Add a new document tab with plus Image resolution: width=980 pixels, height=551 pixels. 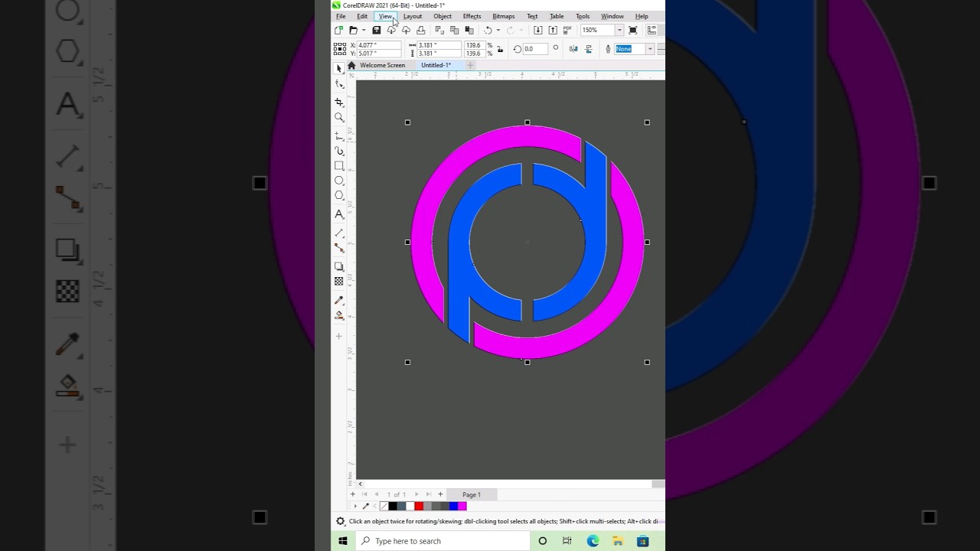(x=470, y=65)
